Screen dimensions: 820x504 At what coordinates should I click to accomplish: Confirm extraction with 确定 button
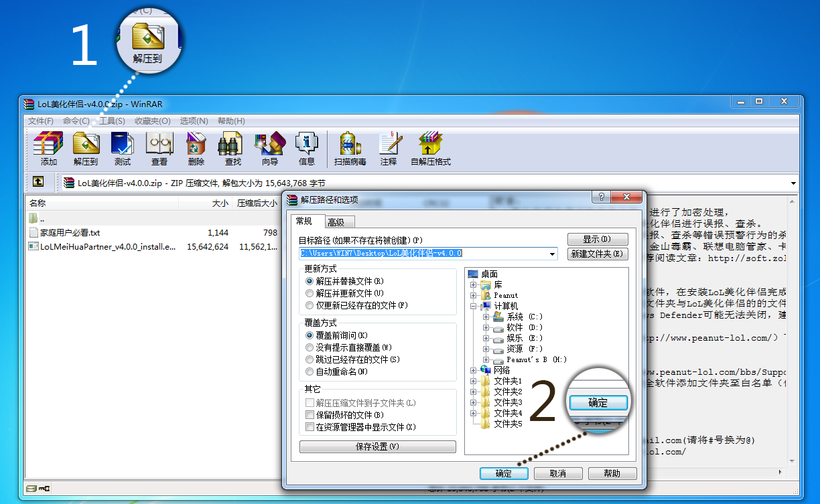pyautogui.click(x=504, y=473)
